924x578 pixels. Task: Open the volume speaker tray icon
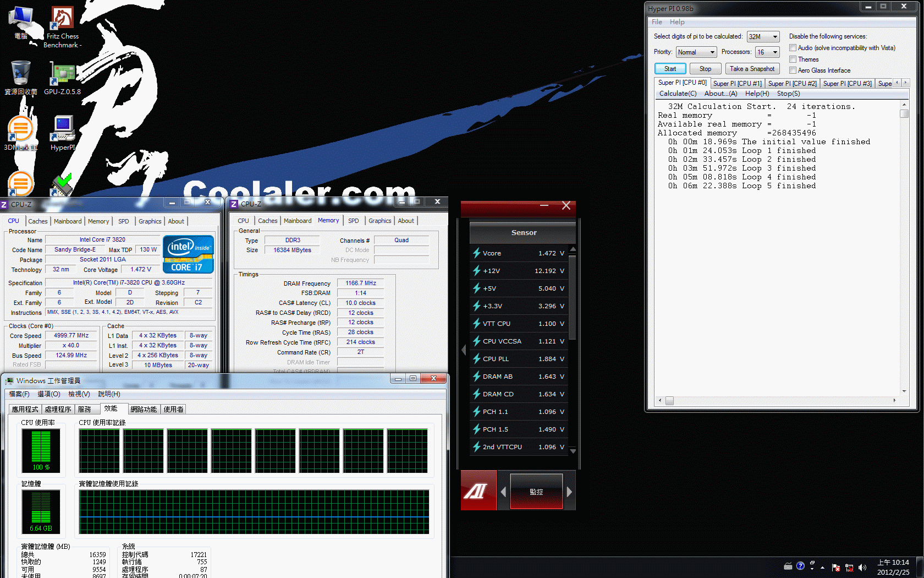(x=862, y=567)
